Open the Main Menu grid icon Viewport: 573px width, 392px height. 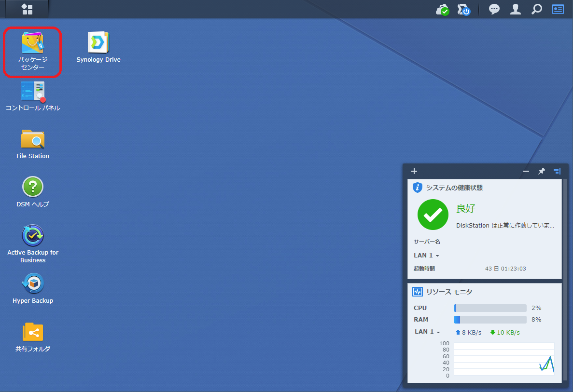27,9
